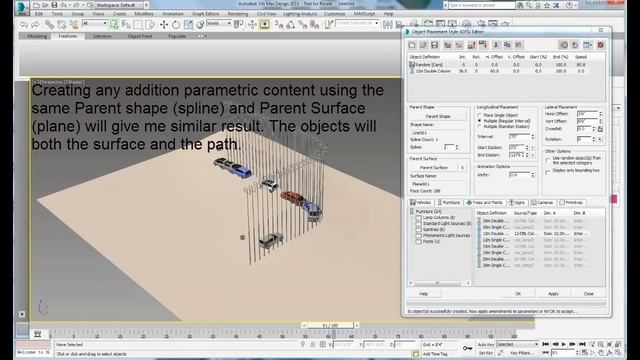Click the OK button in OPS Editor

coord(518,294)
